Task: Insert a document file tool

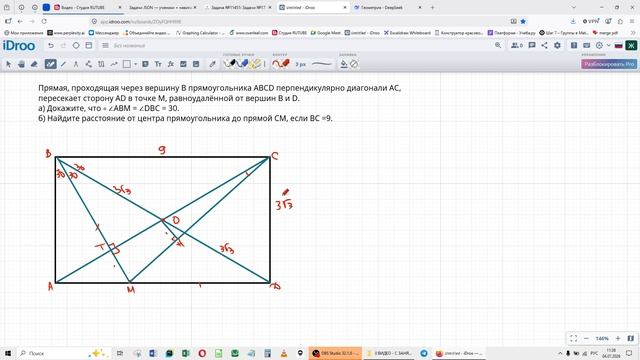Action: click(196, 64)
